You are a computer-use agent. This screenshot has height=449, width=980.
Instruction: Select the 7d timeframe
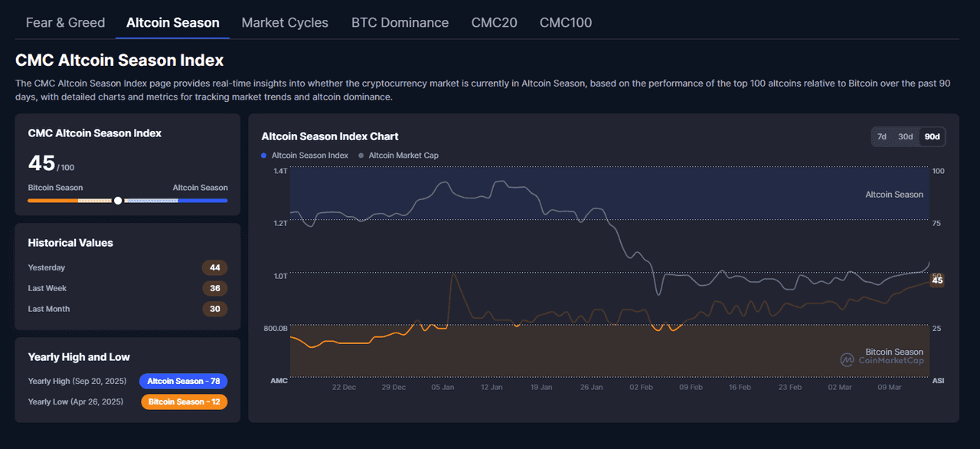pyautogui.click(x=881, y=136)
